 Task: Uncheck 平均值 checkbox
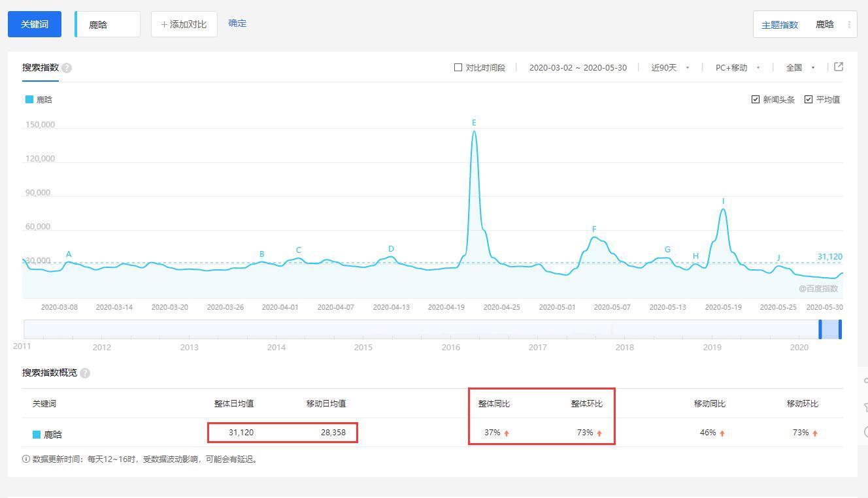pyautogui.click(x=809, y=99)
